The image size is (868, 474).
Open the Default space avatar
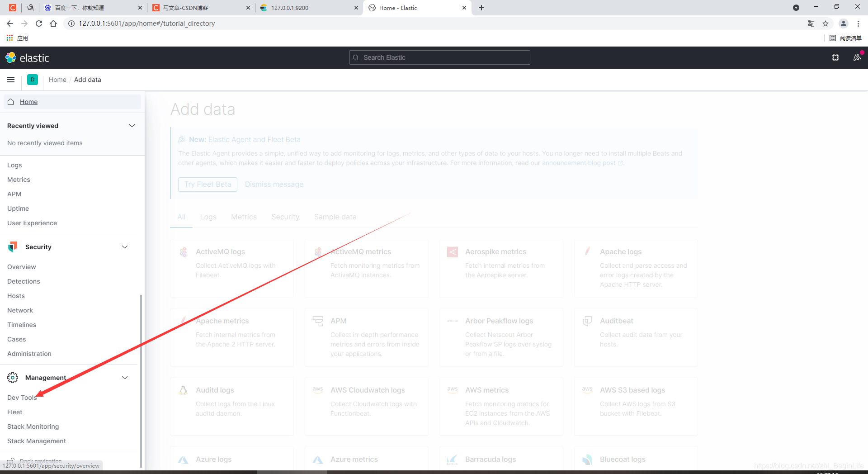tap(33, 80)
